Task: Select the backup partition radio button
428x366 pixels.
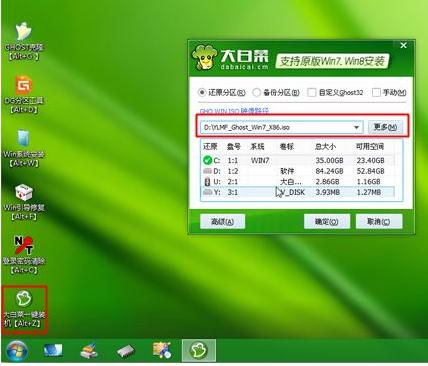Action: (256, 92)
